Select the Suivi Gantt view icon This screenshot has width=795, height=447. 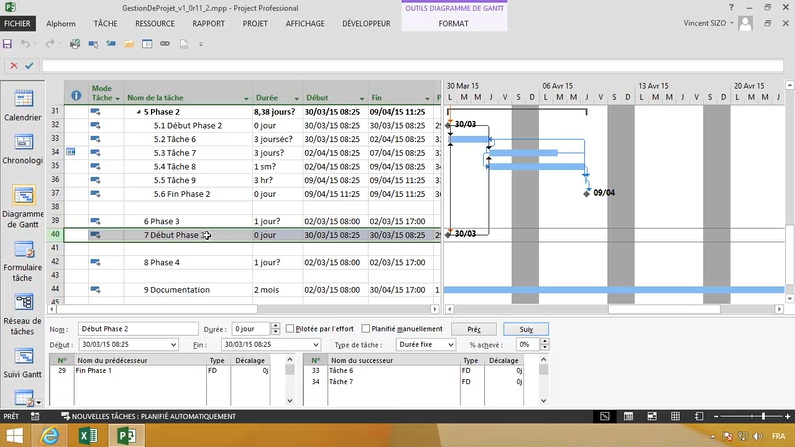[22, 356]
